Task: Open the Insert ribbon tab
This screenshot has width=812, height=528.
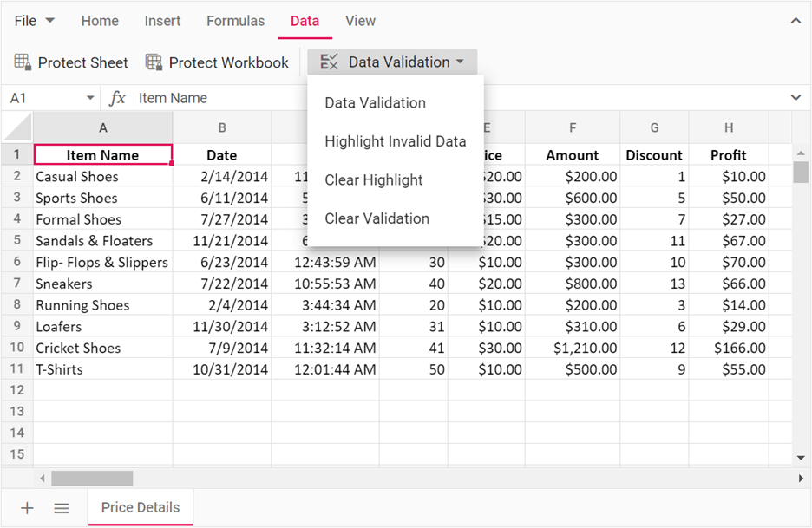Action: point(162,21)
